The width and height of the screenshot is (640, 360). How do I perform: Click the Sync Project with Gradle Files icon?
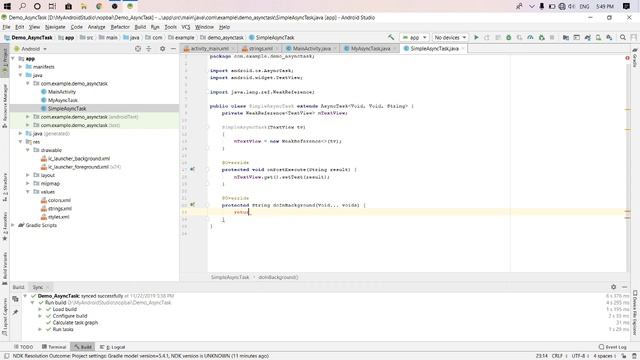click(x=587, y=37)
